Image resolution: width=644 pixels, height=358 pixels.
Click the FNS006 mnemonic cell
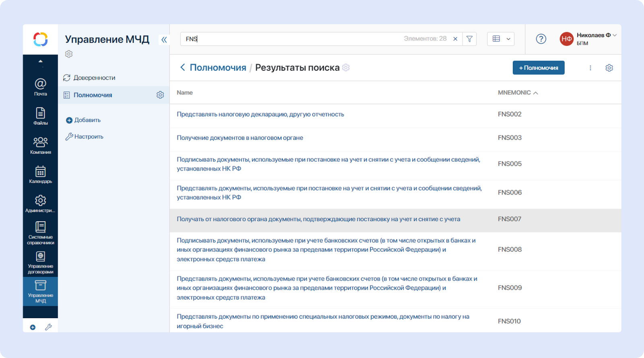click(x=510, y=192)
